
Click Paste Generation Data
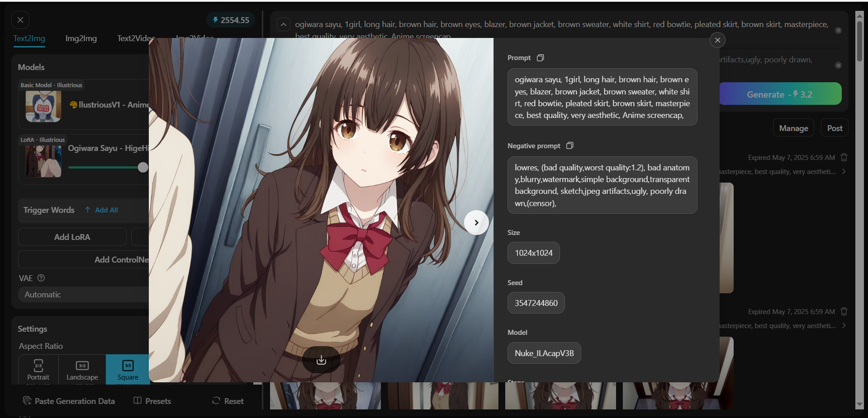coord(69,401)
